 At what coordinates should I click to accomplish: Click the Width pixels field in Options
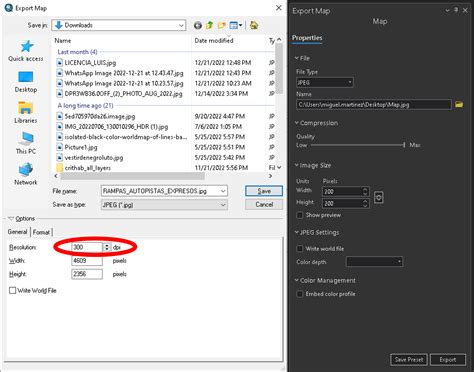tap(87, 261)
